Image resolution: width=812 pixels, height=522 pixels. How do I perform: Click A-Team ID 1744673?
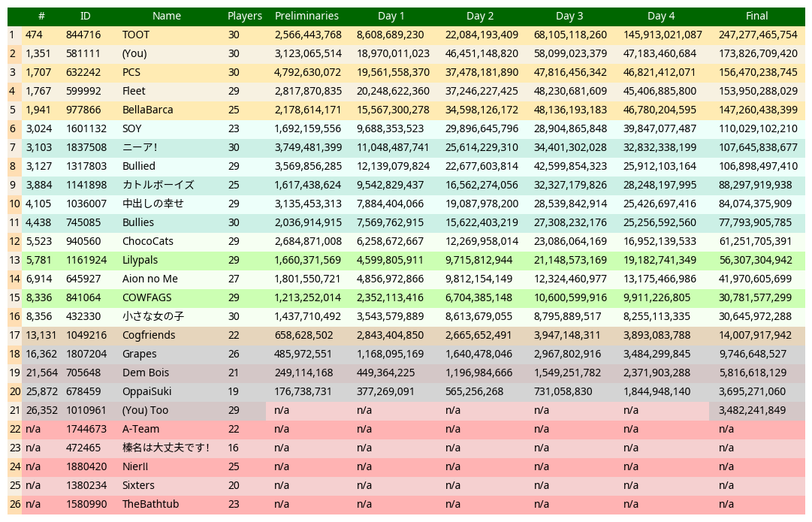[86, 430]
